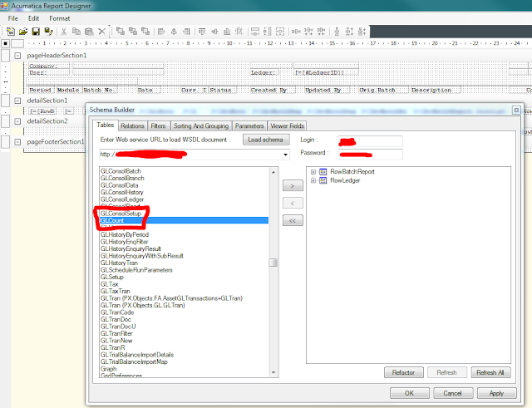Open the Parameters tab

(249, 125)
